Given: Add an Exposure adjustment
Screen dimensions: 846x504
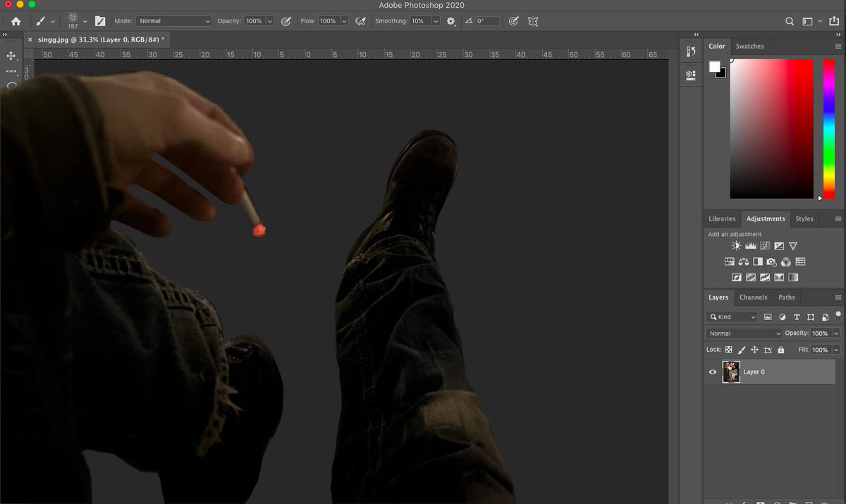Looking at the screenshot, I should pos(778,246).
